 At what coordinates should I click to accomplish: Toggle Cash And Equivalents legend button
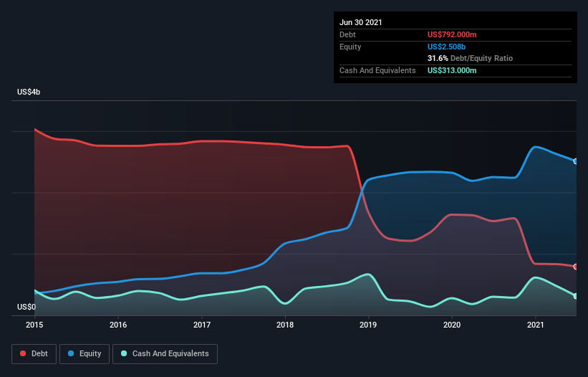[165, 354]
